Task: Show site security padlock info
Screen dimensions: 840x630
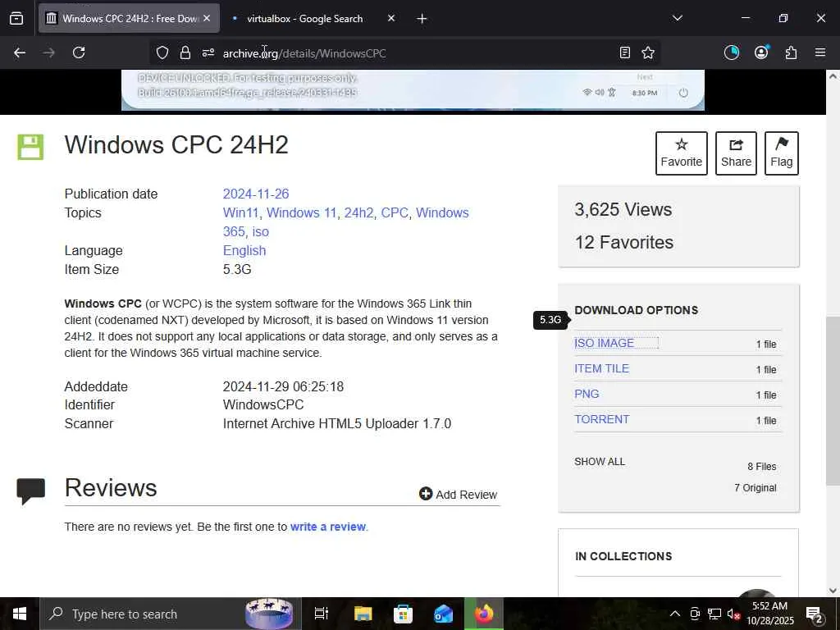Action: (x=185, y=52)
